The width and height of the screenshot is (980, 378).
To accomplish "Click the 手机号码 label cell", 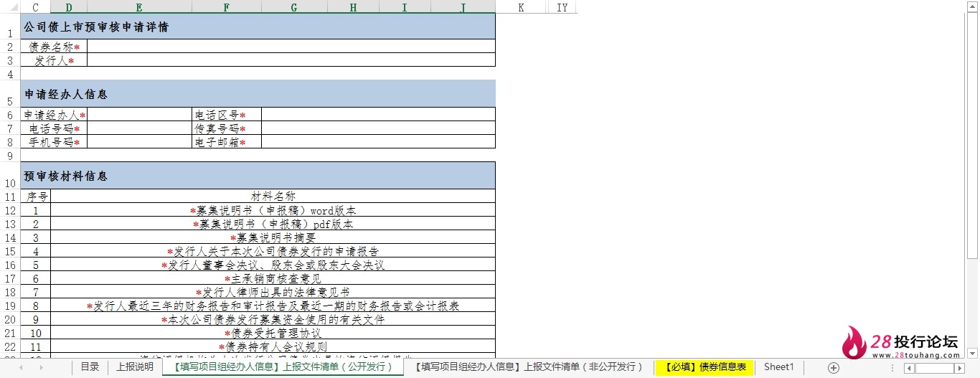I will pyautogui.click(x=54, y=142).
